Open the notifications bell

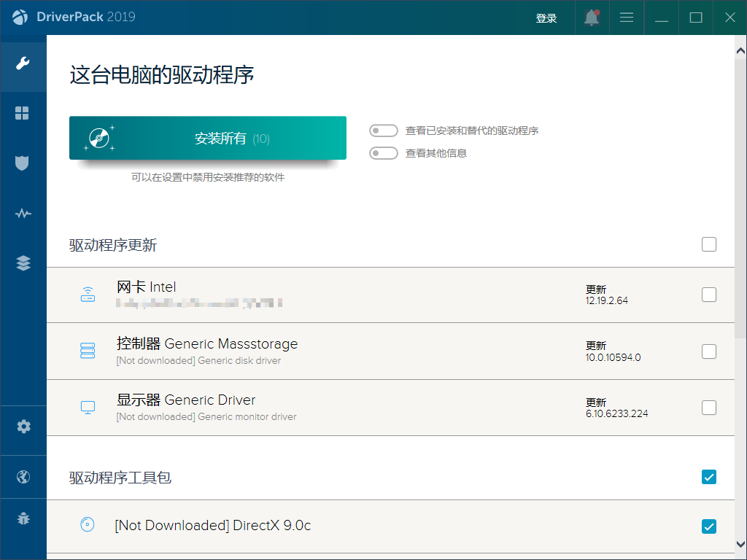(x=592, y=18)
